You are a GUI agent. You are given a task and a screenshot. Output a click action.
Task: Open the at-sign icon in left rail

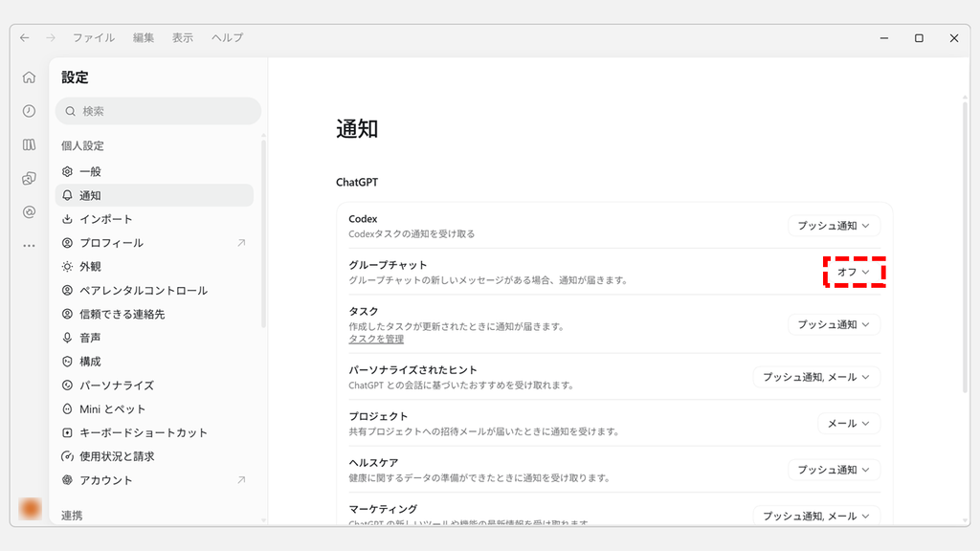tap(29, 212)
